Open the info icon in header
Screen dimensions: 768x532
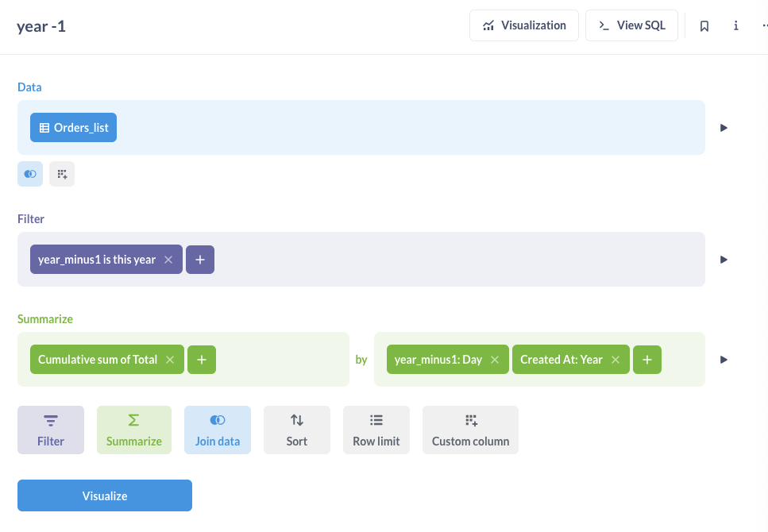[735, 26]
